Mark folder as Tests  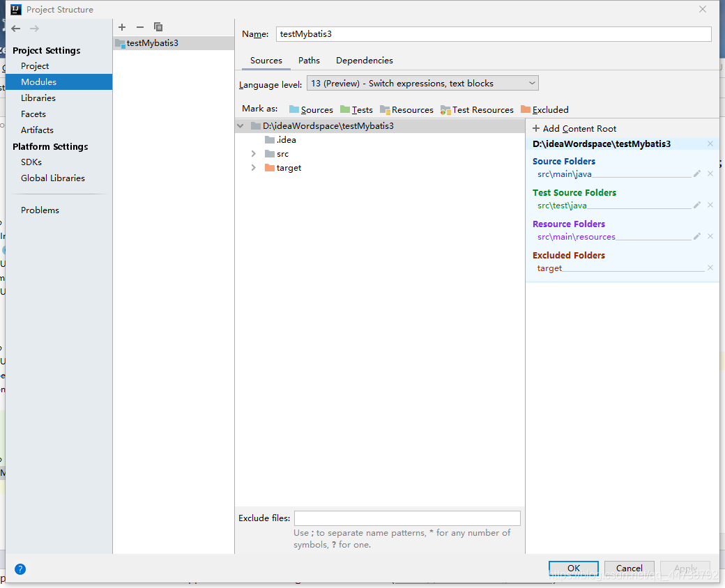point(356,110)
